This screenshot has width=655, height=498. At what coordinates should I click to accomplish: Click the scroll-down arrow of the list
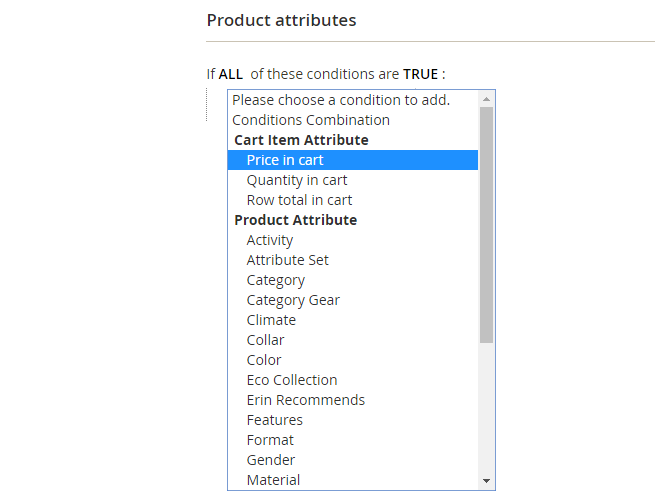[487, 481]
